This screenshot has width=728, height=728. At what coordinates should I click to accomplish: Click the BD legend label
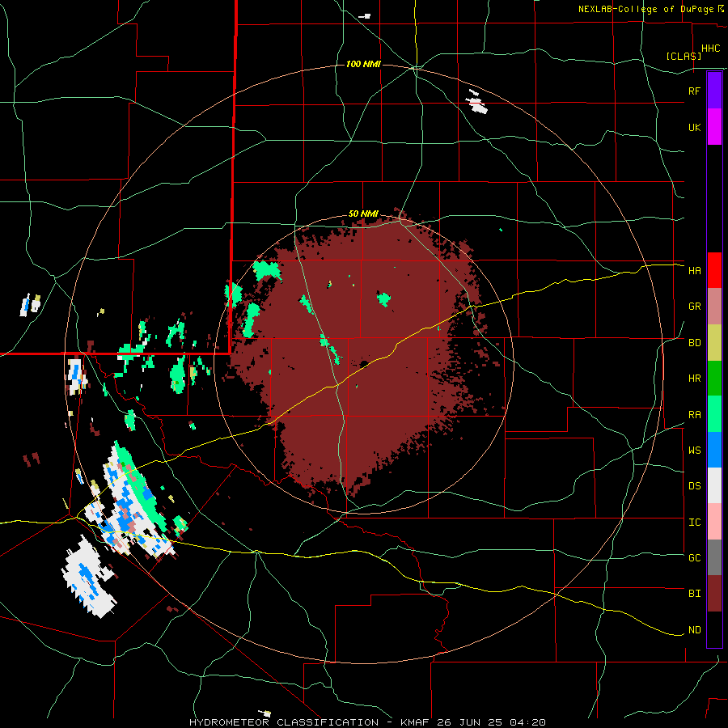[694, 343]
